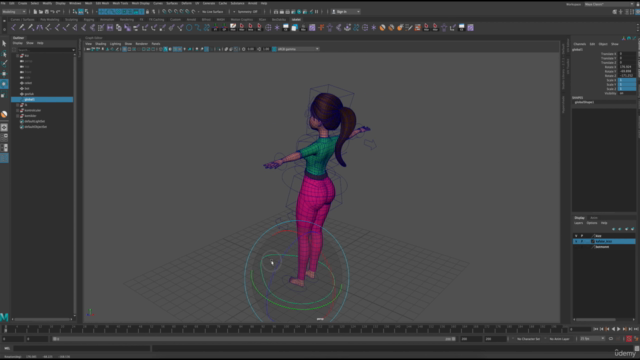The image size is (640, 360).
Task: Switch to the Anim tab in layer editor
Action: coord(594,218)
